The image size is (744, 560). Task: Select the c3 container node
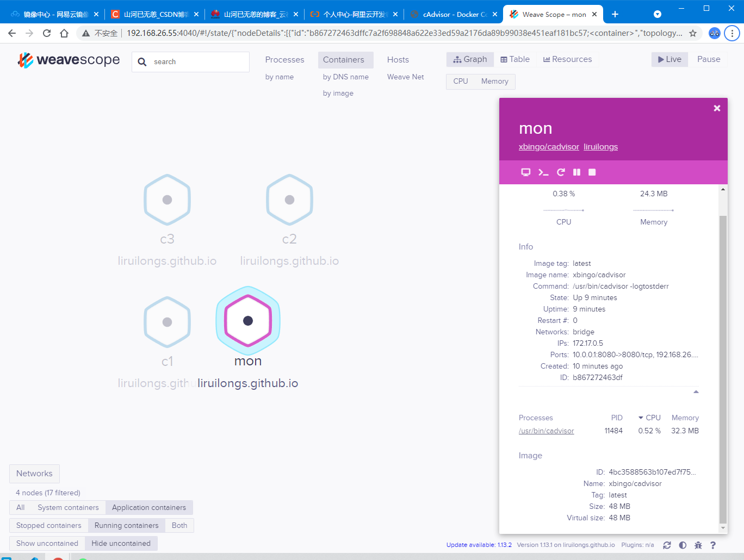[167, 200]
